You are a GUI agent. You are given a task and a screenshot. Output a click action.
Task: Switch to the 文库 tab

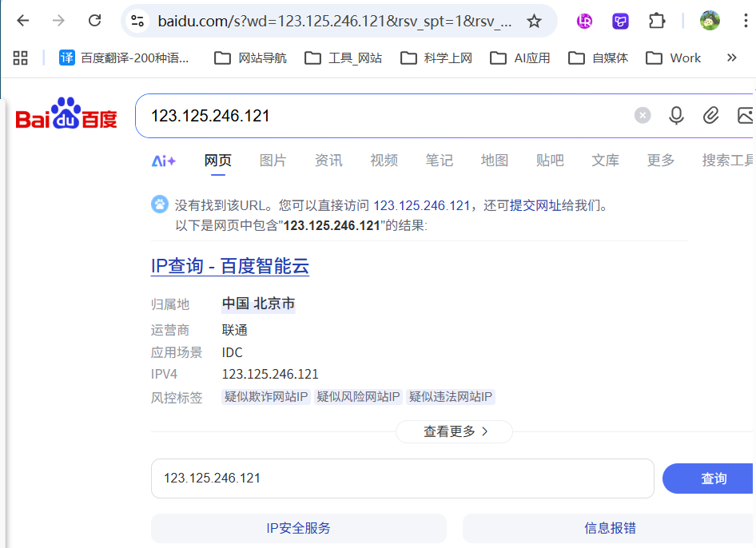pyautogui.click(x=605, y=161)
